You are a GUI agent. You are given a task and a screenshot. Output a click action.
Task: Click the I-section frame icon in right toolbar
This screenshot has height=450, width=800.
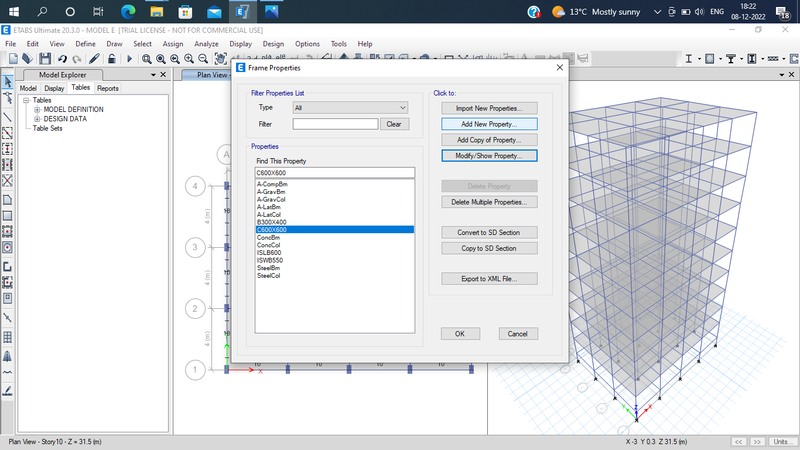pos(688,59)
